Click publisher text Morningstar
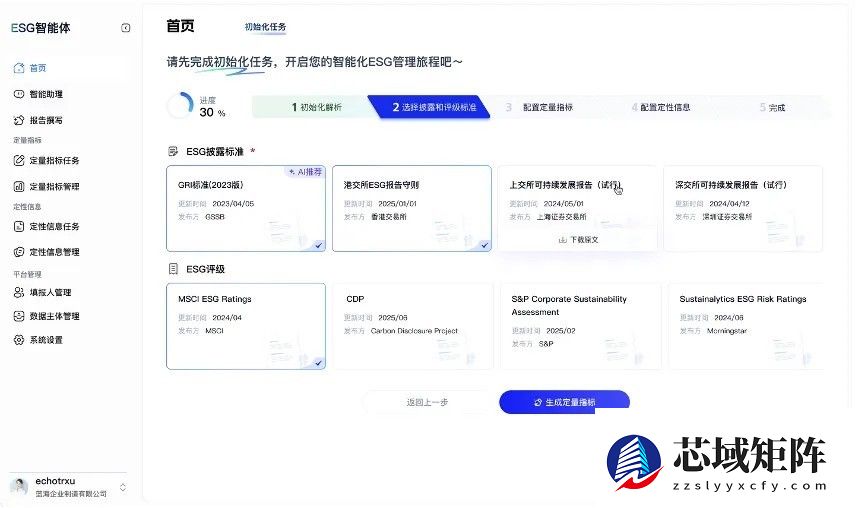 point(727,331)
